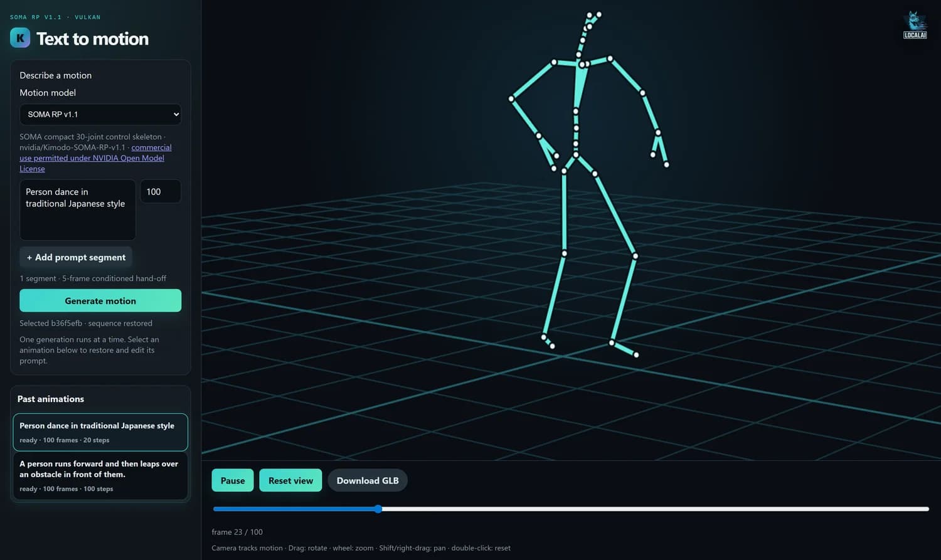The width and height of the screenshot is (941, 560).
Task: Select the Japanese style dance past animation
Action: pyautogui.click(x=100, y=432)
